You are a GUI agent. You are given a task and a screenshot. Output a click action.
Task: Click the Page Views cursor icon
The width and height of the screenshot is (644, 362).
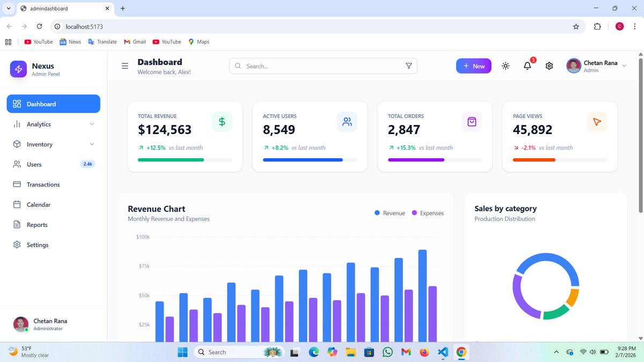tap(597, 122)
